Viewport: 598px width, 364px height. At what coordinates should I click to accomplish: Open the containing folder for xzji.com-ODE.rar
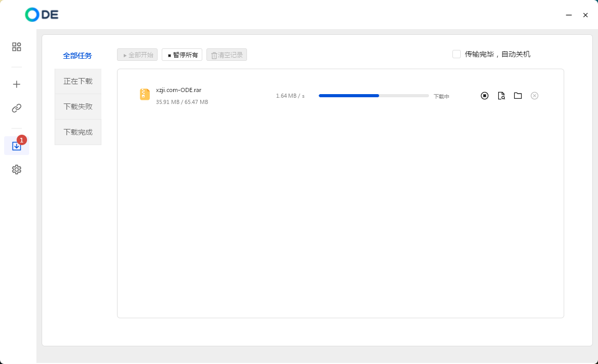point(518,96)
